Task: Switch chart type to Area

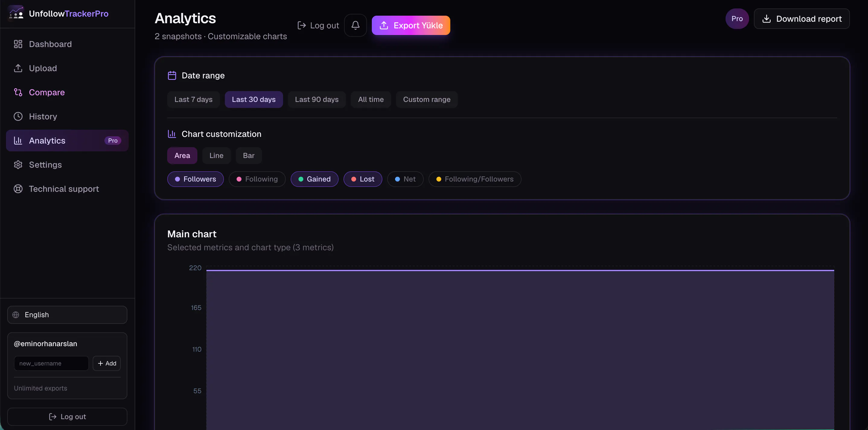Action: [x=182, y=156]
